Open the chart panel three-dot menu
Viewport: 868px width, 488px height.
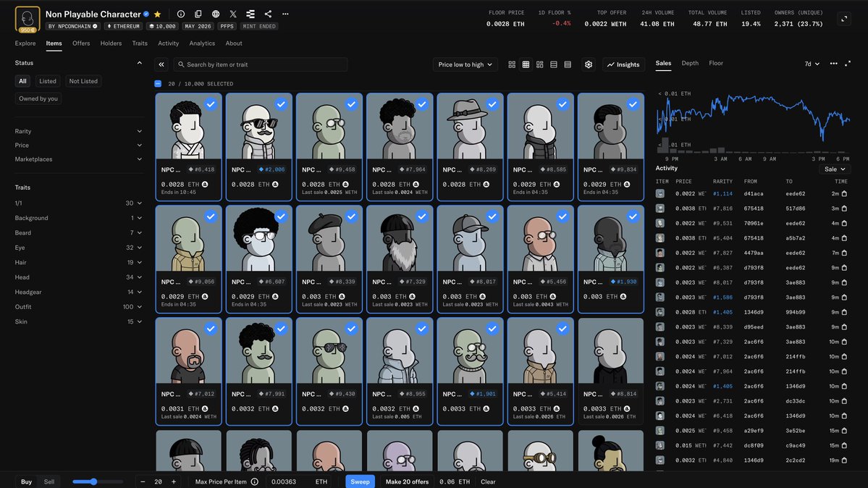[833, 64]
